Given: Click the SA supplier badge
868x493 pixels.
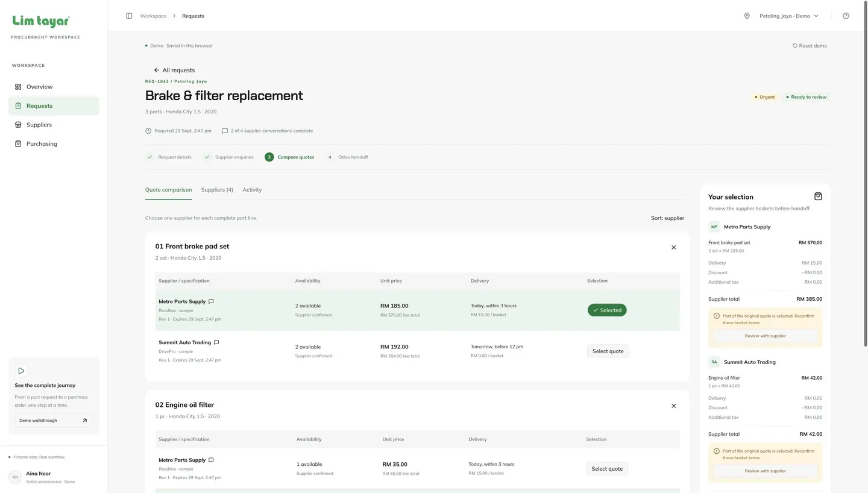Looking at the screenshot, I should [x=714, y=362].
